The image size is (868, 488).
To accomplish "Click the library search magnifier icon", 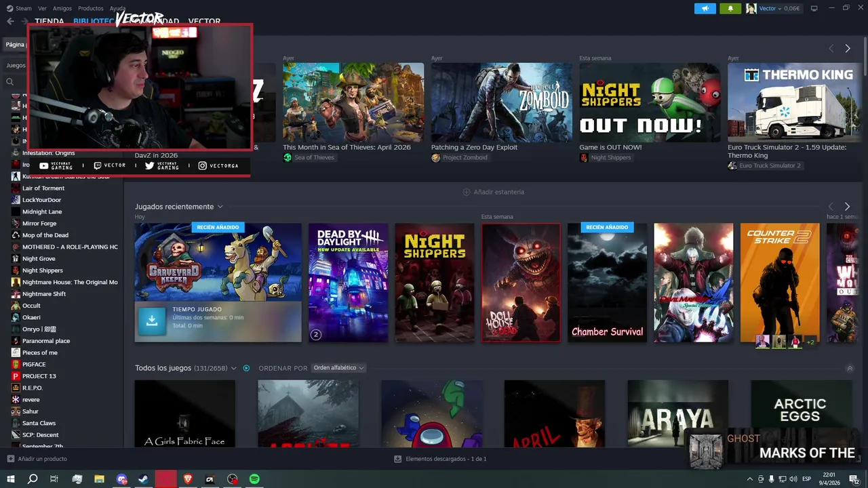I will coord(10,81).
